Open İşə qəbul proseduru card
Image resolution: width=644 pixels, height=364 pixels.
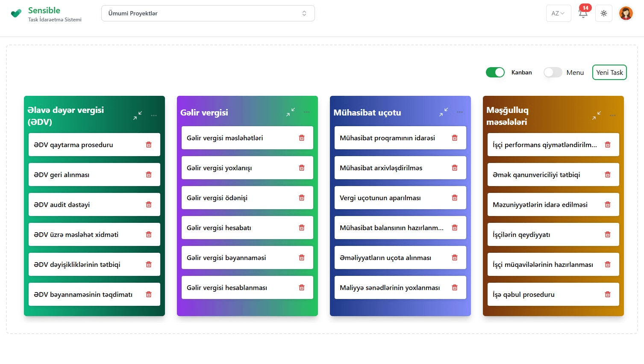coord(553,294)
